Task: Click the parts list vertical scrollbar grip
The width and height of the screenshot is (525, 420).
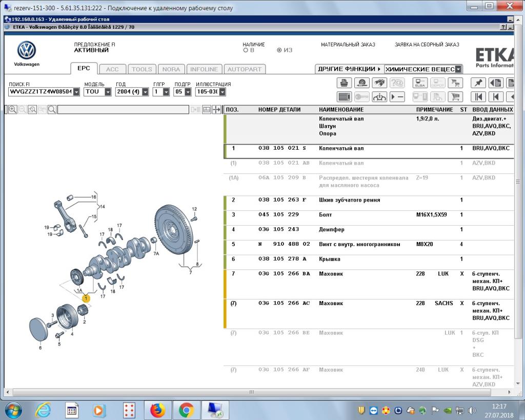Action: click(518, 182)
